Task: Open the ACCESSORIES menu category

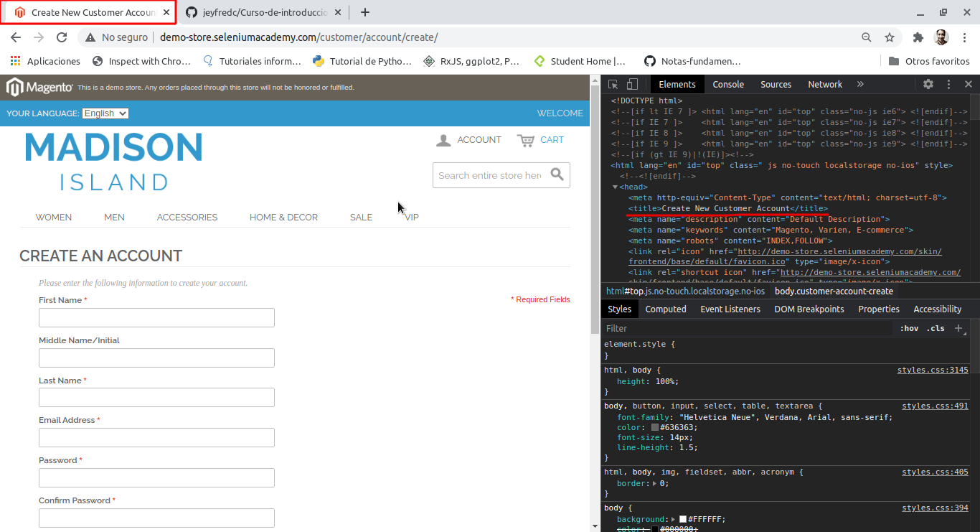Action: [x=187, y=217]
